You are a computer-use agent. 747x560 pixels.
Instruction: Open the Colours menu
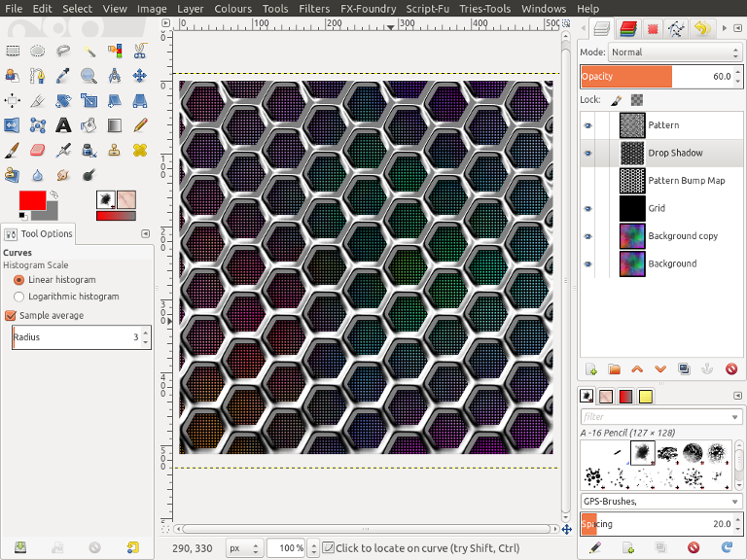click(x=233, y=9)
